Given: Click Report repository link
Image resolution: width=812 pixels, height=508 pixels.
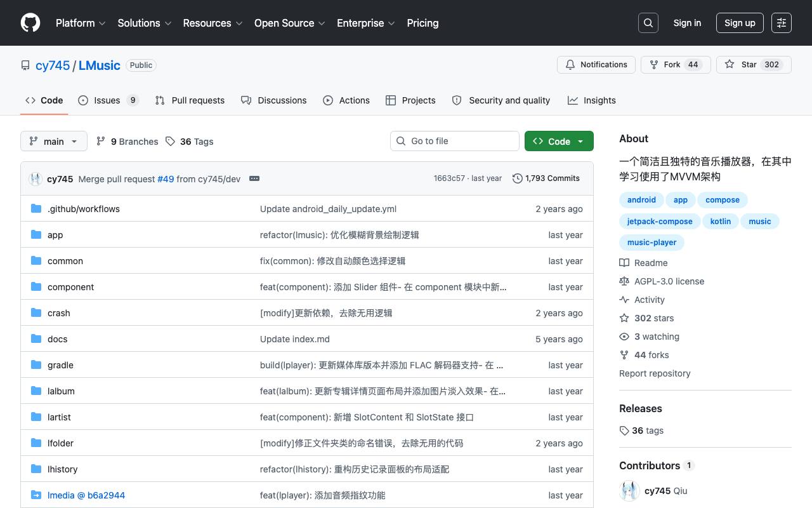Looking at the screenshot, I should [655, 373].
